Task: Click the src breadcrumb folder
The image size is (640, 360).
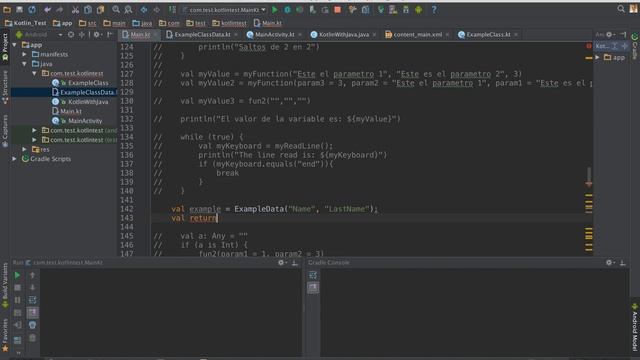Action: pos(88,23)
